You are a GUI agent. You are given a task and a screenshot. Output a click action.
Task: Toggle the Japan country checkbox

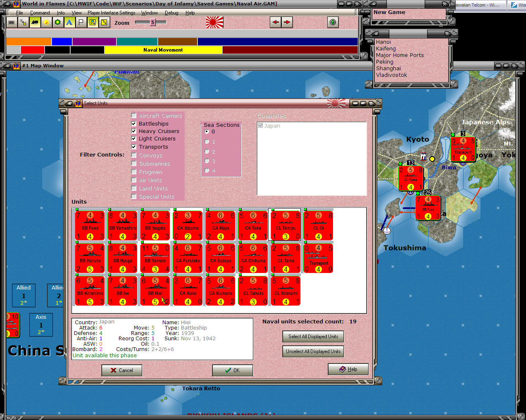tap(261, 126)
